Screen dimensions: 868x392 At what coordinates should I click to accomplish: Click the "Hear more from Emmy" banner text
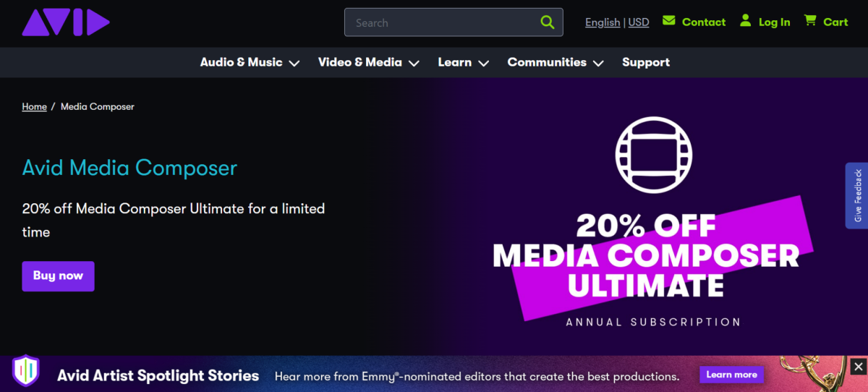coord(477,376)
